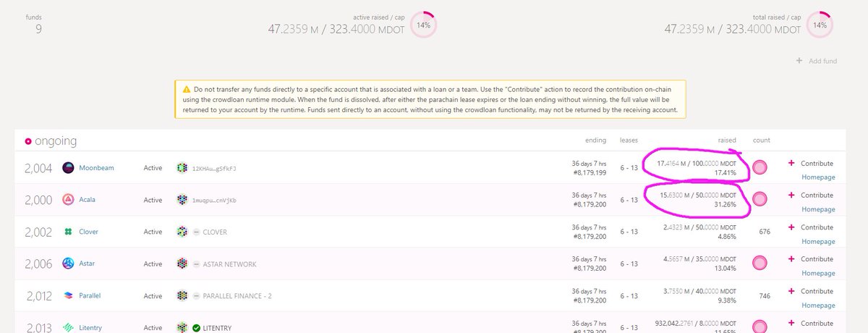The height and width of the screenshot is (333, 868).
Task: Open the Moonbeam Homepage link
Action: pos(818,177)
